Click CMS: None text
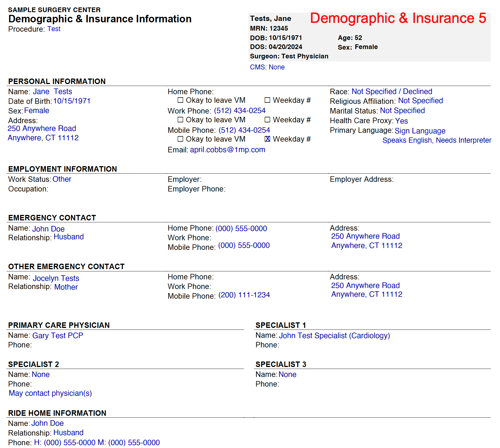The height and width of the screenshot is (448, 500). coord(267,67)
